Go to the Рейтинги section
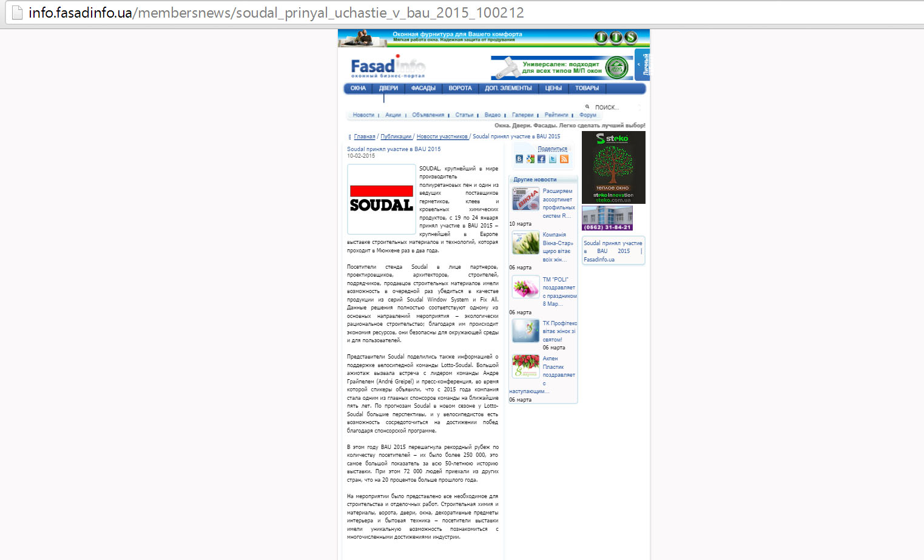This screenshot has height=560, width=924. [x=556, y=115]
